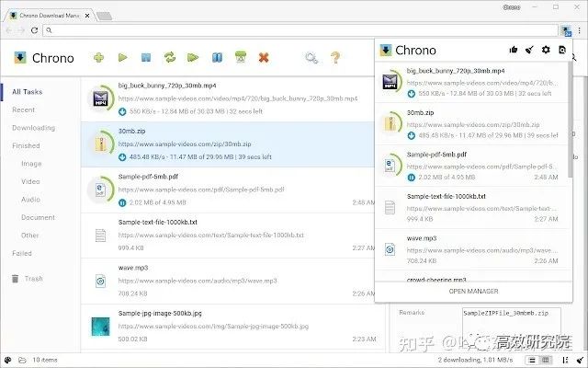Pause the 30mb.zip download in manager

pos(122,157)
